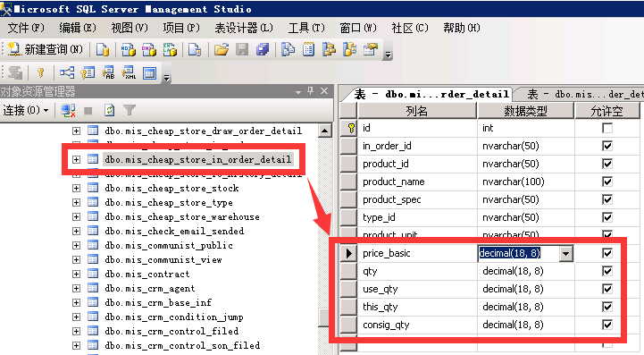Expand dbo.mis_contract table node
The image size is (644, 355).
coord(76,274)
